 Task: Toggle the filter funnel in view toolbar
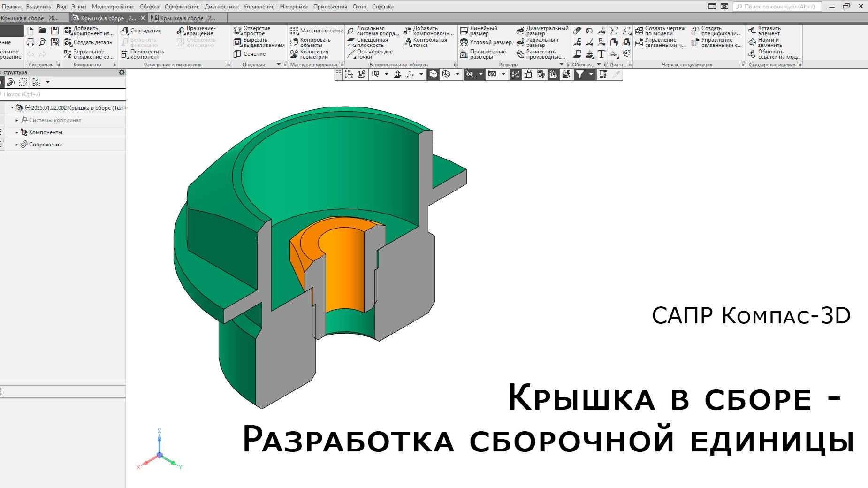coord(579,74)
